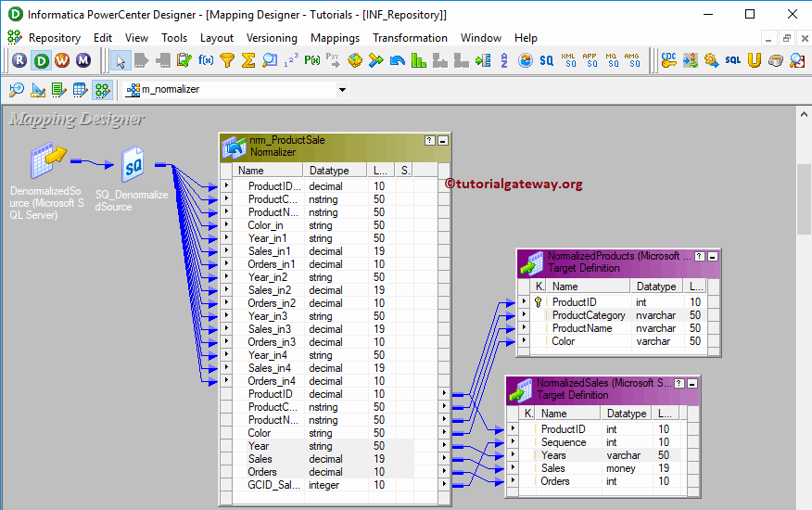The width and height of the screenshot is (812, 510).
Task: Click the help button on NormalizedProducts
Action: 700,257
